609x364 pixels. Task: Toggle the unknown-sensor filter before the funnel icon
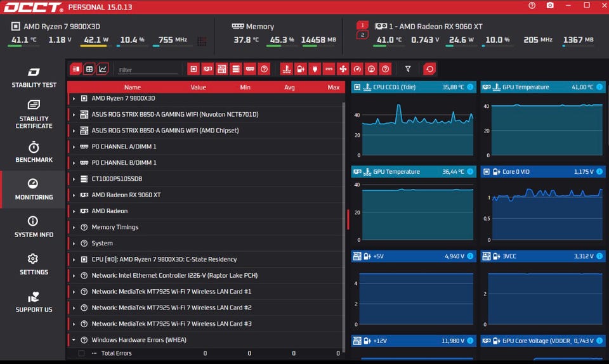pos(385,69)
